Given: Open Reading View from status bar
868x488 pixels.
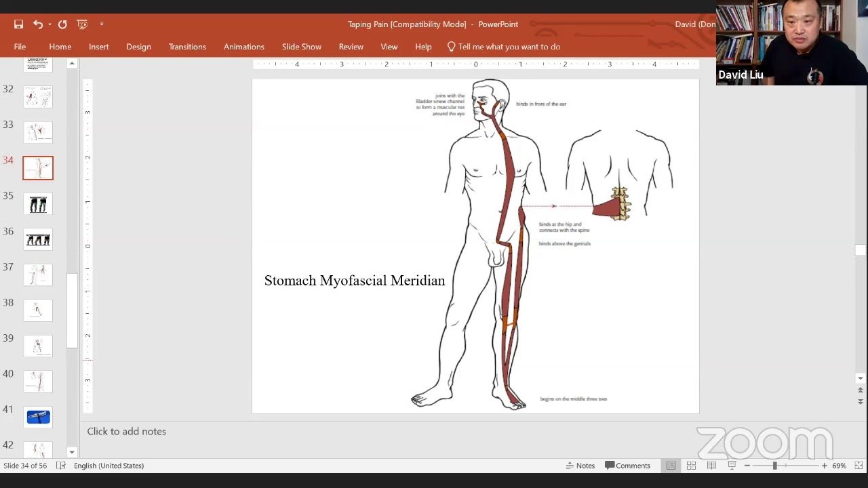Looking at the screenshot, I should (711, 466).
